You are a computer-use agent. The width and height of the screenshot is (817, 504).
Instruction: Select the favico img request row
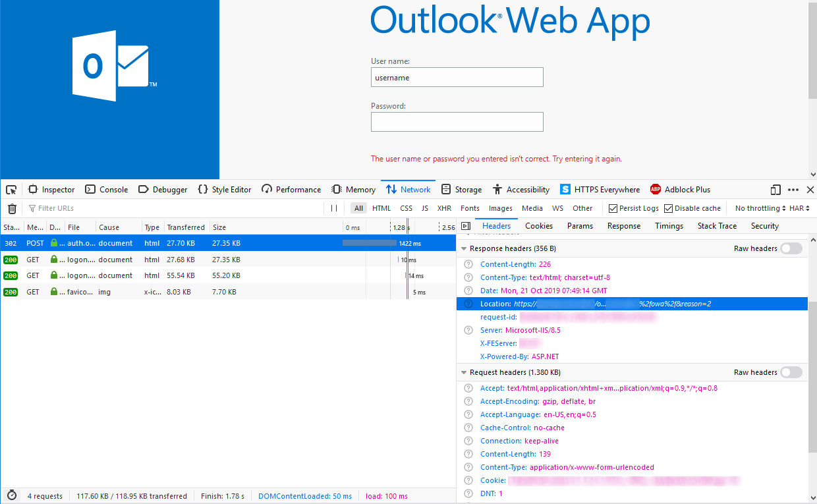228,292
